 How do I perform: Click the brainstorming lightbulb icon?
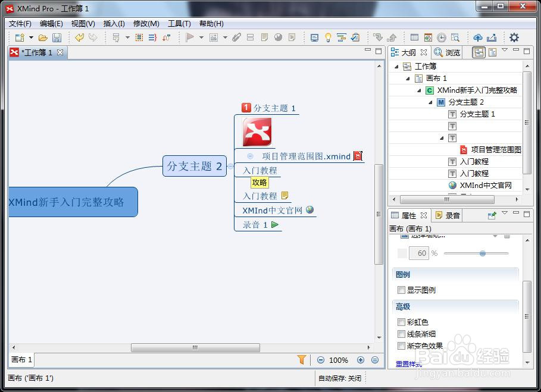tap(328, 37)
